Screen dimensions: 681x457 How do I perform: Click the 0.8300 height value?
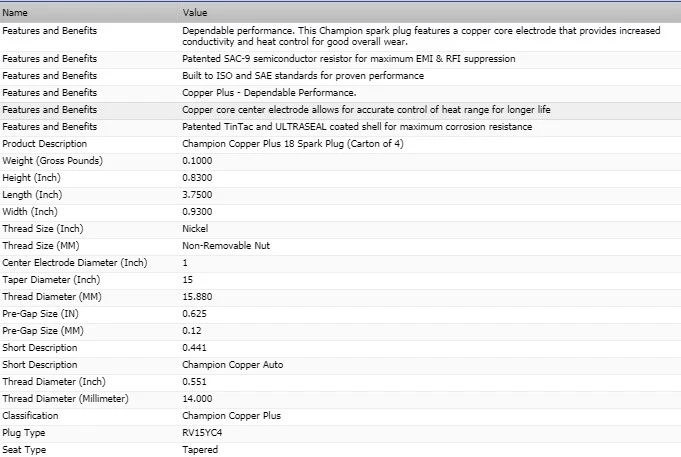[x=197, y=178]
